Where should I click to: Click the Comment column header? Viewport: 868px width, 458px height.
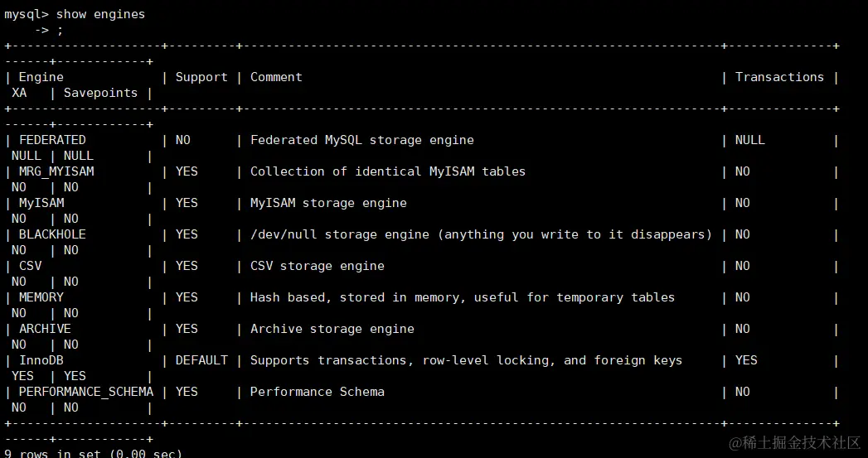point(276,78)
